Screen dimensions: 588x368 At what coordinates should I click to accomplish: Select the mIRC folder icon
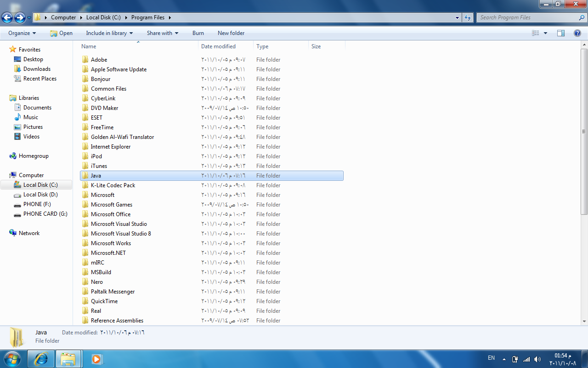(x=85, y=262)
